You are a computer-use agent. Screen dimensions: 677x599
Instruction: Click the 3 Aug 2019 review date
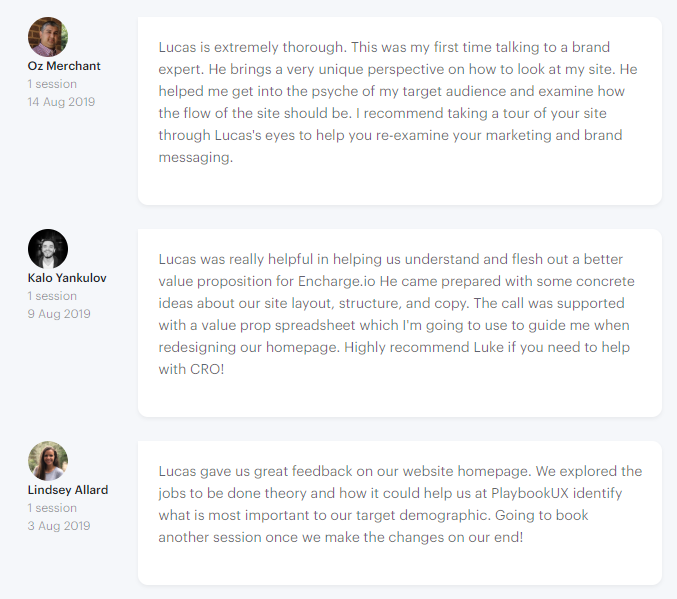point(59,526)
